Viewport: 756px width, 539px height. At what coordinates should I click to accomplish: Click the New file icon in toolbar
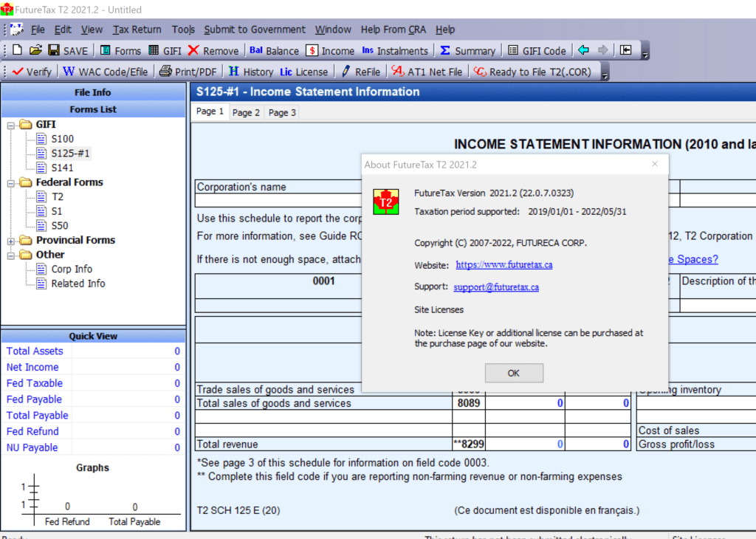17,51
